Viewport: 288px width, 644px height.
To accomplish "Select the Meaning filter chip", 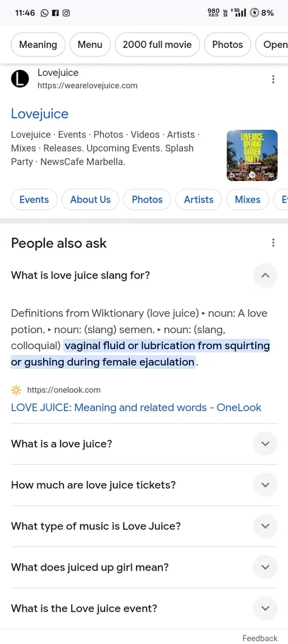I will (x=38, y=45).
